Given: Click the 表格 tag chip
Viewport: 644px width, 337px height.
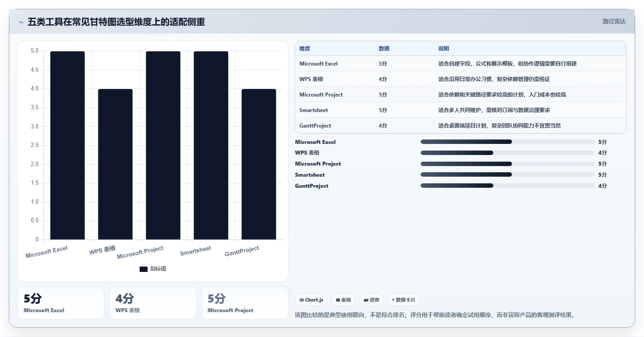Looking at the screenshot, I should 343,300.
